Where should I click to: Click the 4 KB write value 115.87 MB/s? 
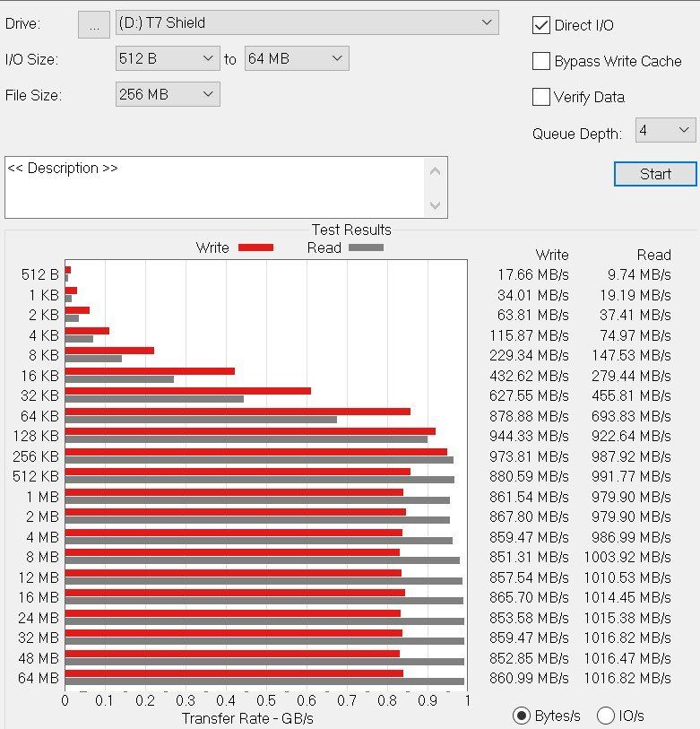tap(529, 335)
